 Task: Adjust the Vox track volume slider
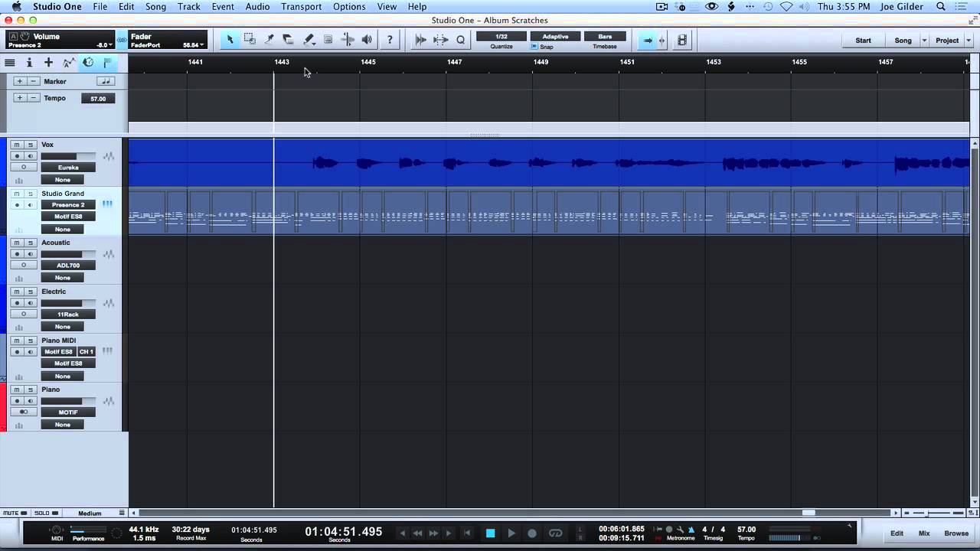click(x=68, y=156)
